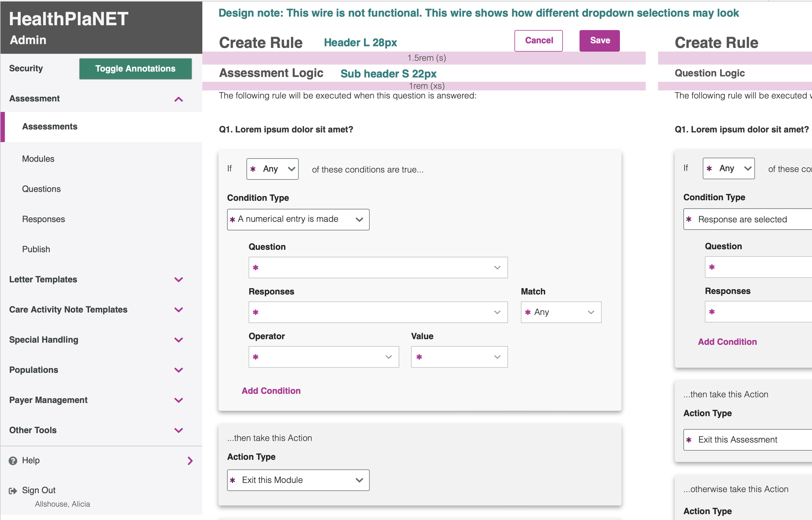
Task: Click Add Condition link in first card
Action: pyautogui.click(x=271, y=391)
